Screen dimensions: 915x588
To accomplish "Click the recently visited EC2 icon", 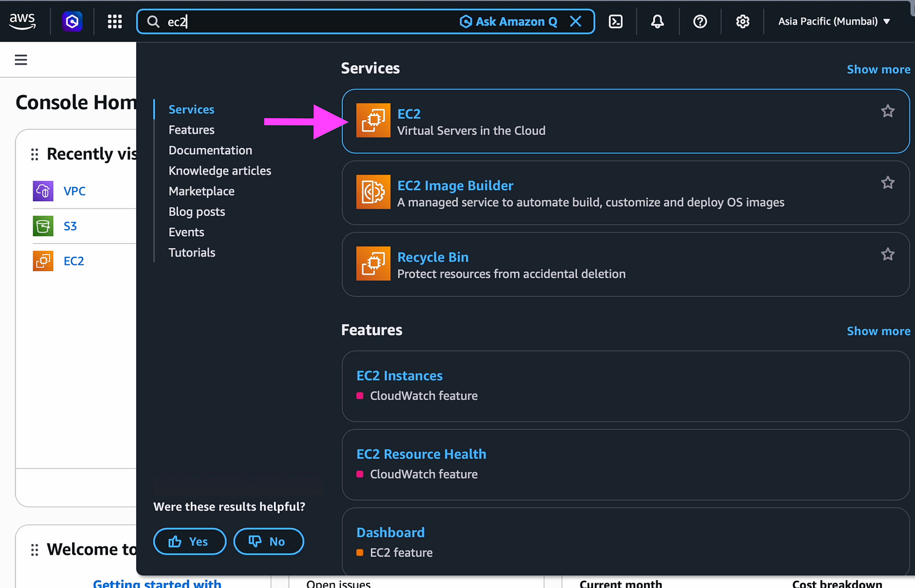I will pyautogui.click(x=43, y=261).
